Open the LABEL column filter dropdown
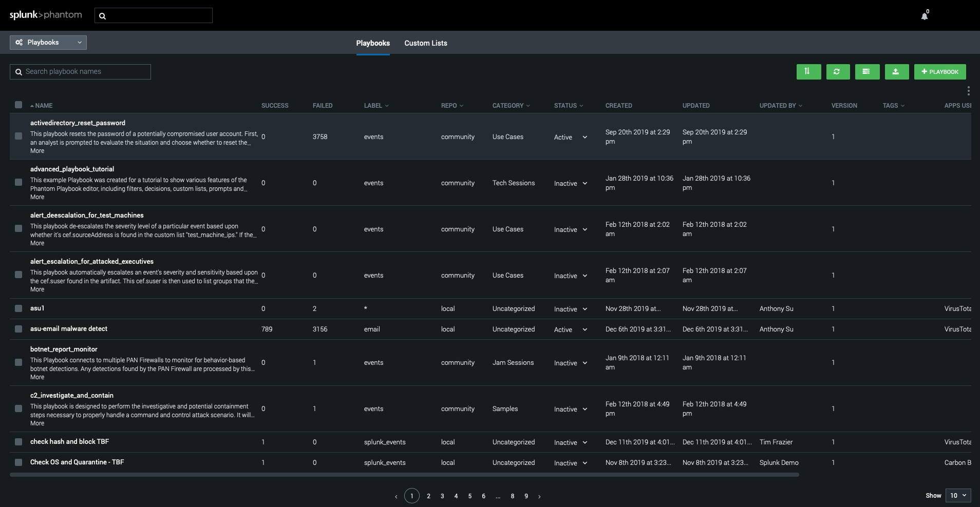 pos(376,106)
